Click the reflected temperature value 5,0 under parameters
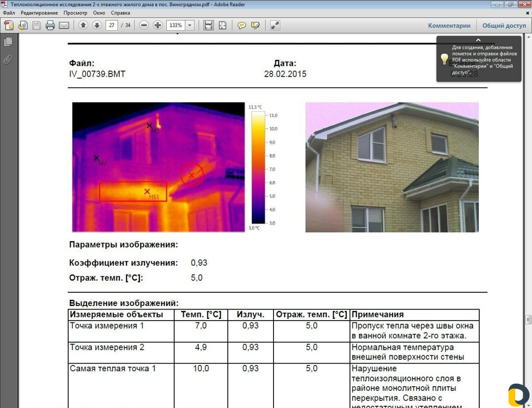Screen dimensions: 532x408 click(x=197, y=278)
